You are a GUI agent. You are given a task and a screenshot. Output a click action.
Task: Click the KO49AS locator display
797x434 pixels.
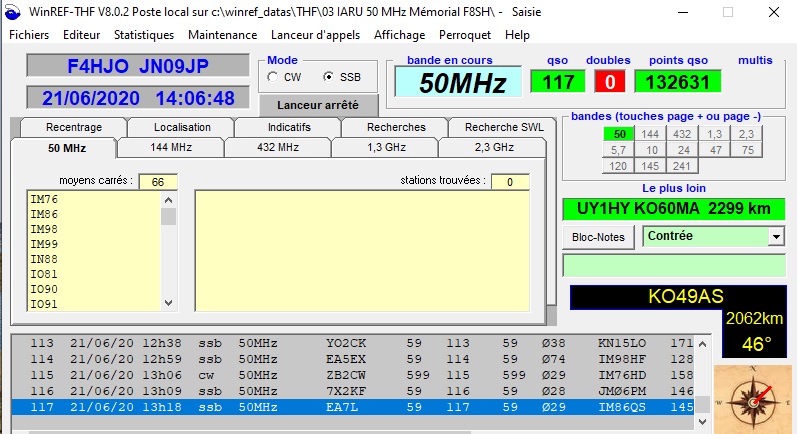click(x=678, y=297)
